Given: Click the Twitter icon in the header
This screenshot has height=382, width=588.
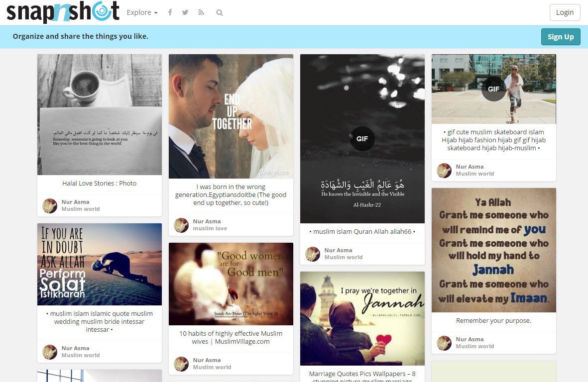Looking at the screenshot, I should (x=185, y=12).
